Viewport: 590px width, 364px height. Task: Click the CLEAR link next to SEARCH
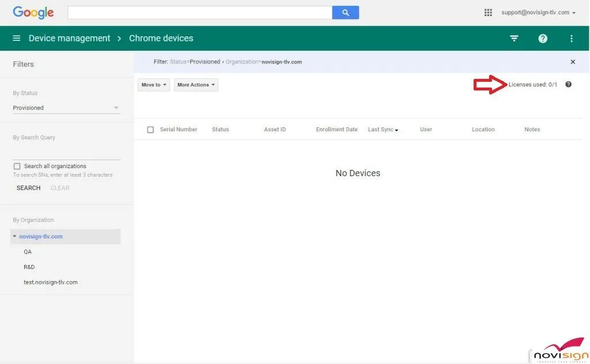[x=59, y=187]
